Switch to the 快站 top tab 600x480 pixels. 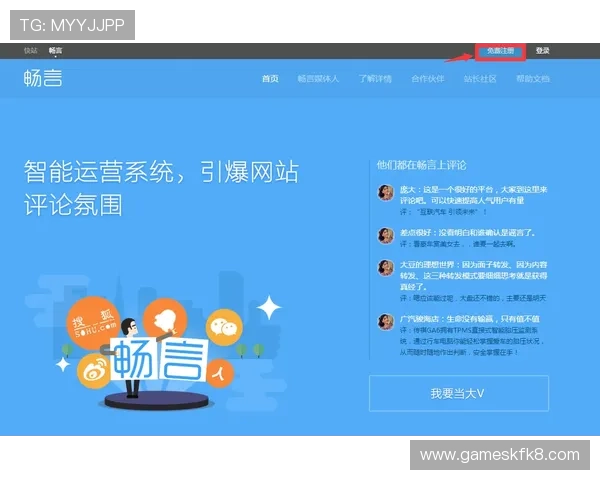pyautogui.click(x=30, y=51)
